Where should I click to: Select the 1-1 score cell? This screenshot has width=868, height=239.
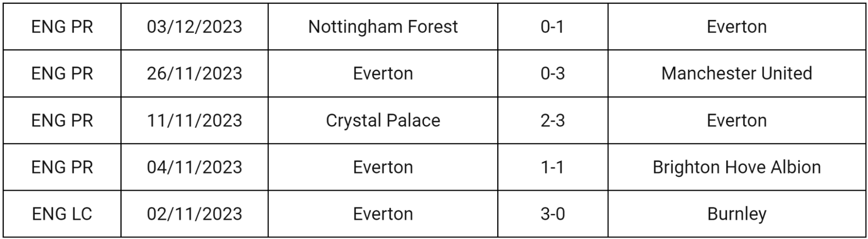552,167
